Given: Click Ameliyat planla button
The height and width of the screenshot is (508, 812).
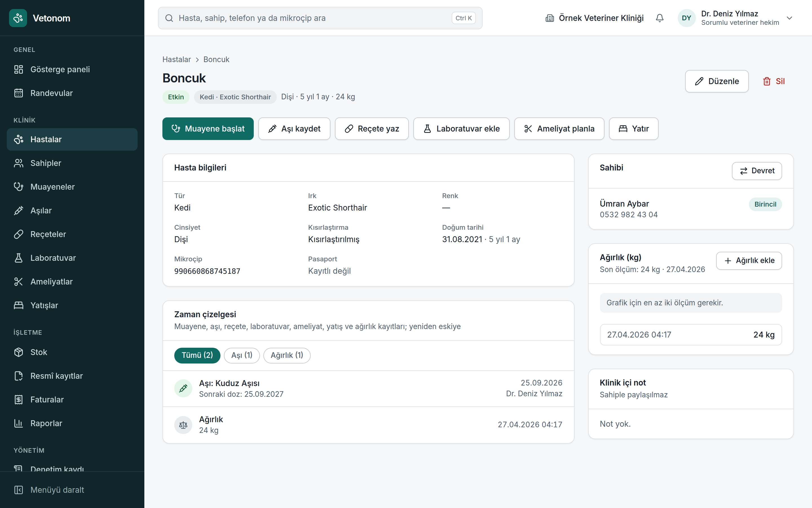Looking at the screenshot, I should 559,129.
